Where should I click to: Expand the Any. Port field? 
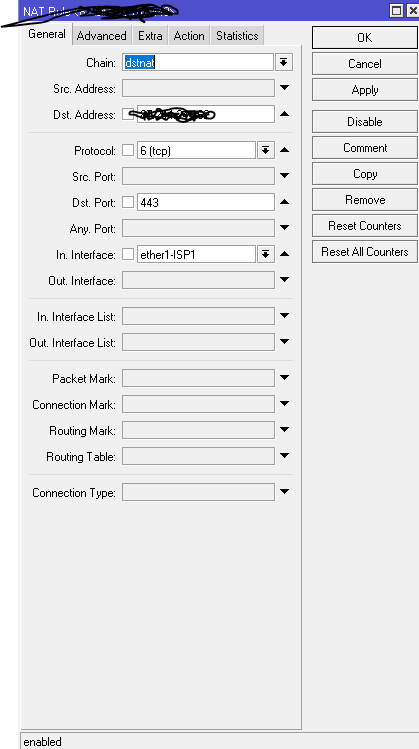(284, 228)
